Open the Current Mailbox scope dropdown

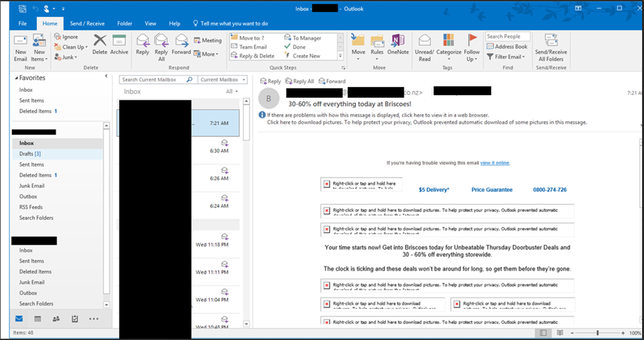pyautogui.click(x=223, y=79)
